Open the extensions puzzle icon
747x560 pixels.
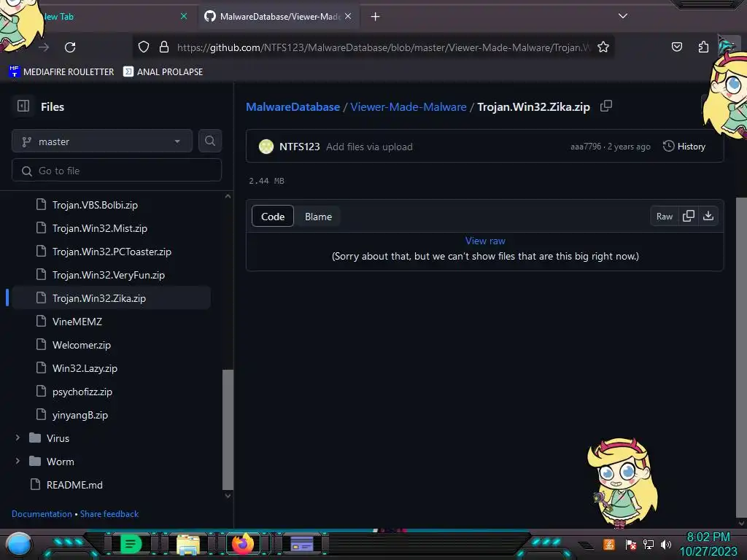703,47
